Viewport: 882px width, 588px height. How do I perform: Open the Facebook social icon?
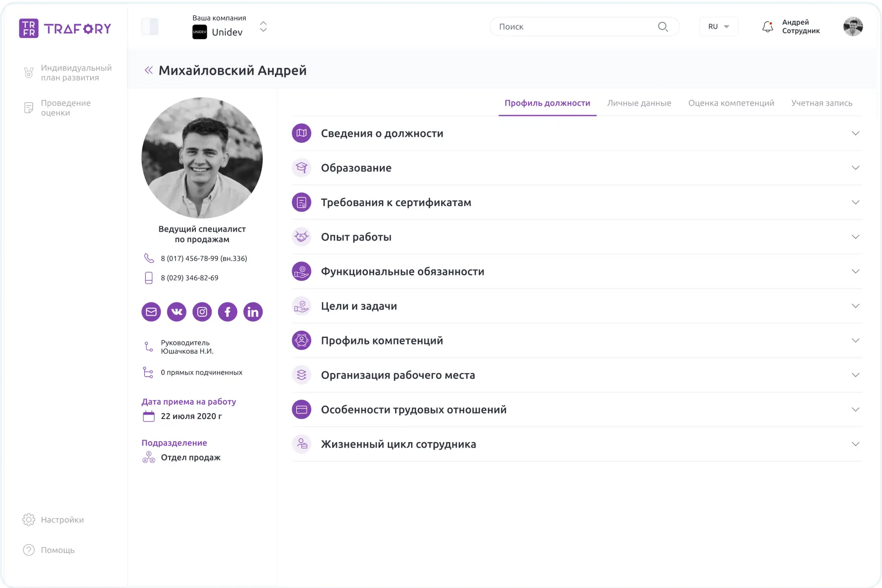227,312
